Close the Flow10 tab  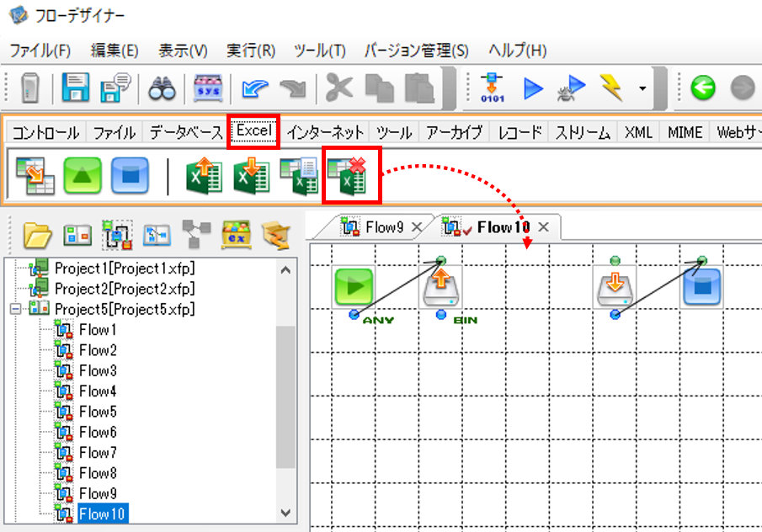point(544,227)
